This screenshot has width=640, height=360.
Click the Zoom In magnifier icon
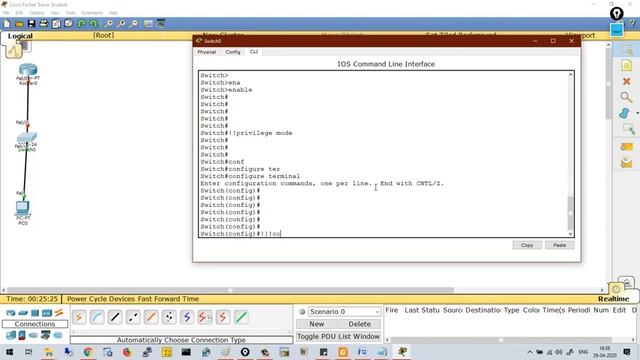point(109,24)
